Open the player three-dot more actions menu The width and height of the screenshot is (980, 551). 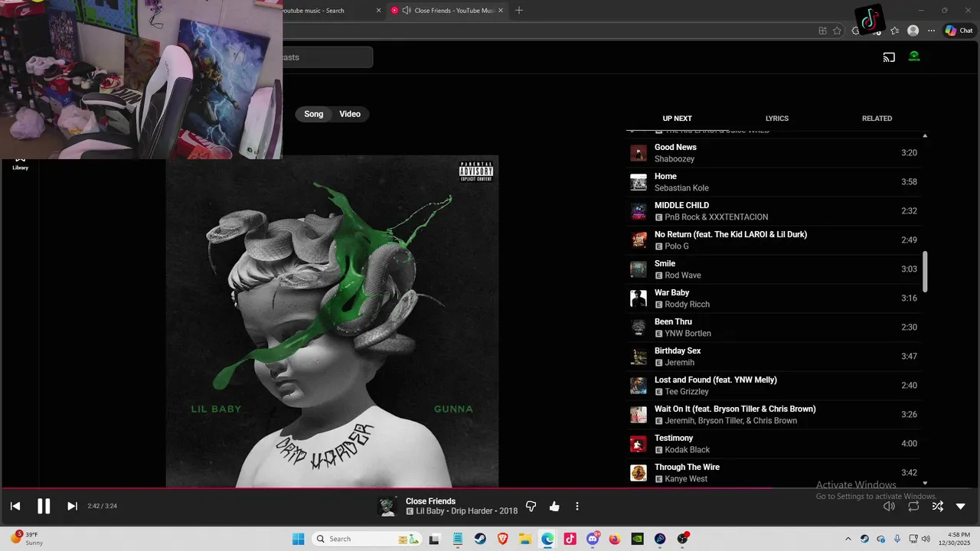click(577, 507)
